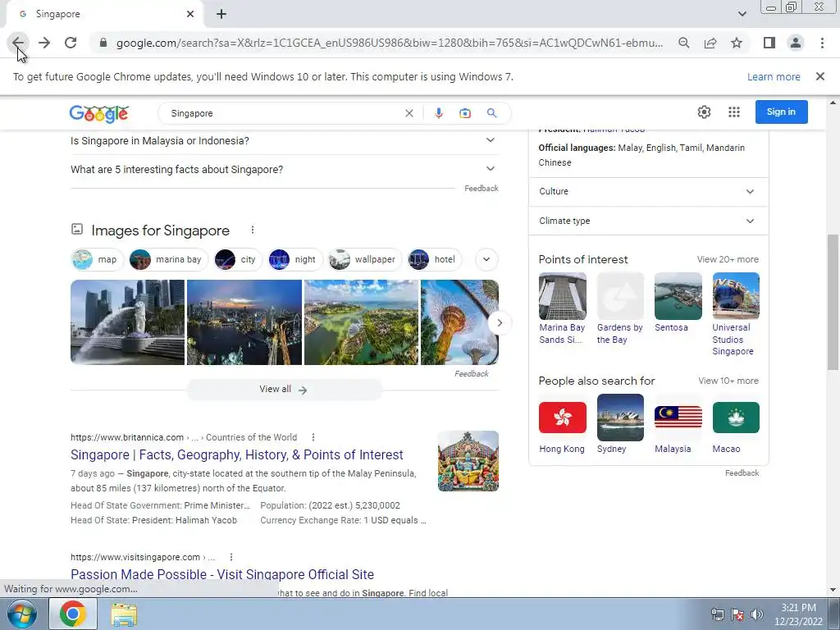Select the 'night' image filter chip
840x630 pixels.
(x=295, y=259)
